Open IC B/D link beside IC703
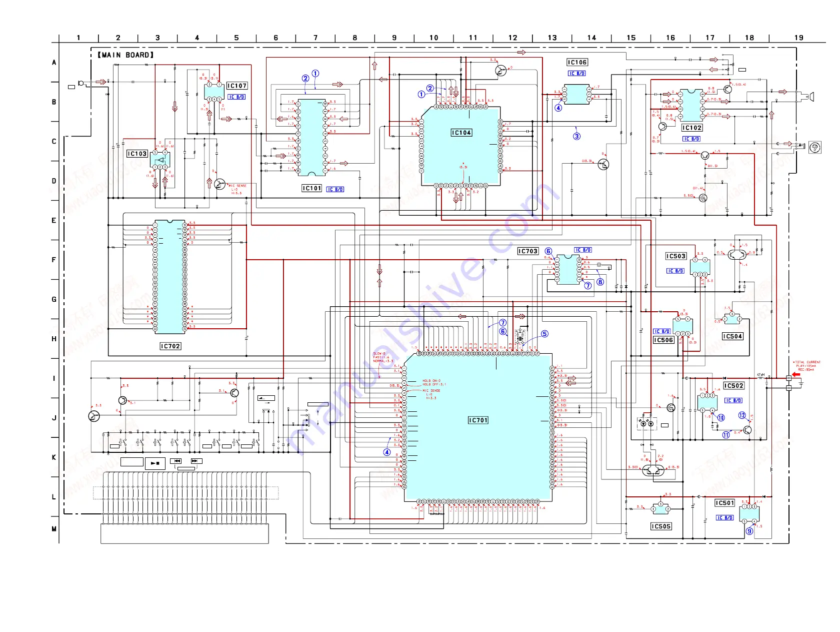 click(x=583, y=250)
